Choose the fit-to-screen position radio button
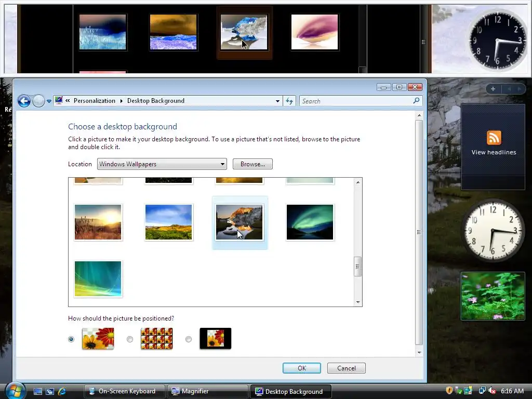Image resolution: width=532 pixels, height=399 pixels. pos(71,339)
